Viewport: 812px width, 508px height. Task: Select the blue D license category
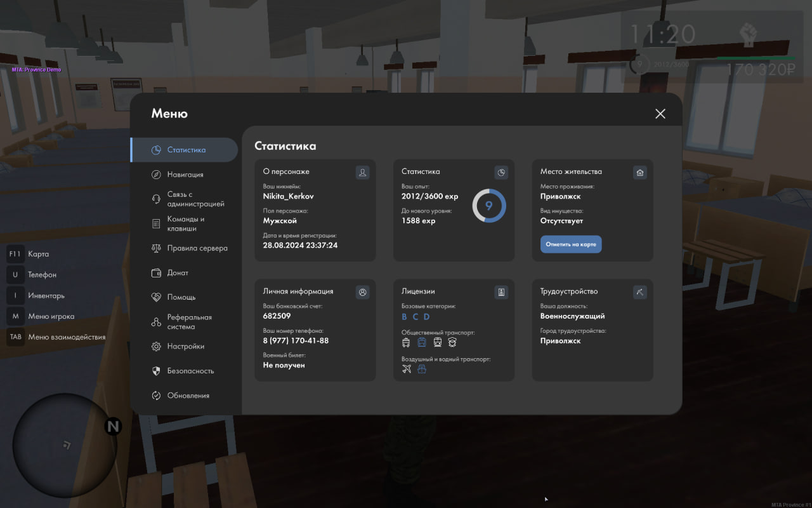click(427, 317)
